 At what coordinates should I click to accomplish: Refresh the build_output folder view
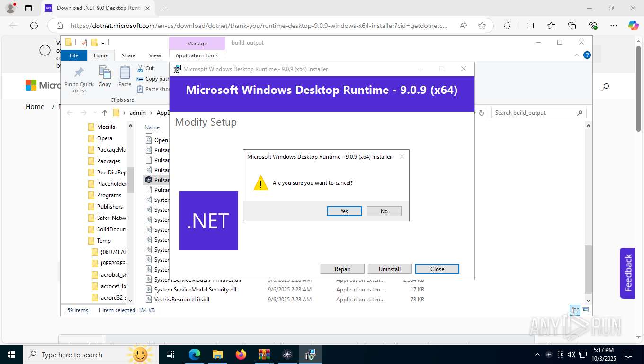[x=482, y=113]
